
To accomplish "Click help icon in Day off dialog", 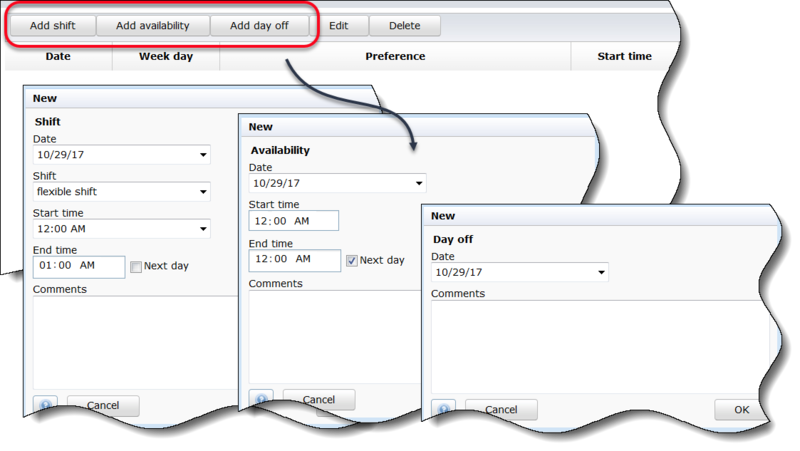I will click(x=443, y=409).
